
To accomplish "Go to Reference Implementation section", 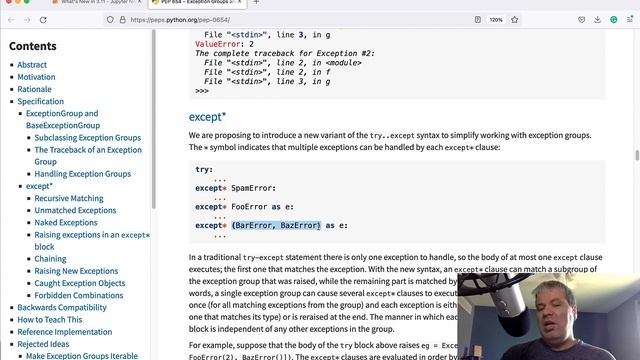I will [64, 332].
